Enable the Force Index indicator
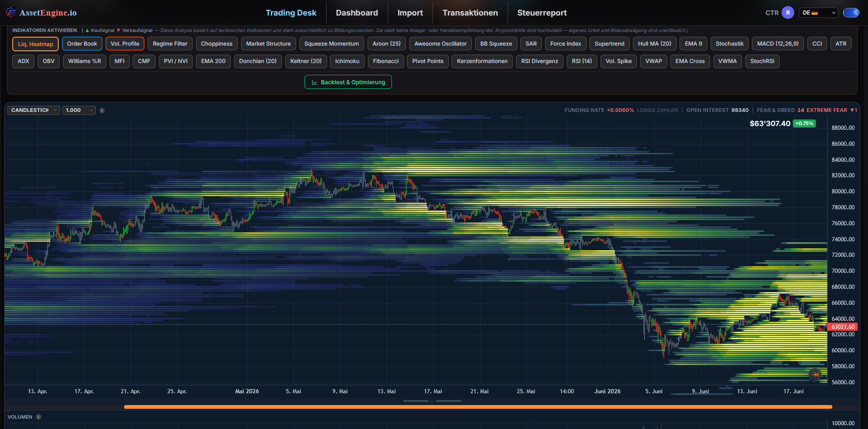Screen dimensions: 868x429 [x=566, y=44]
